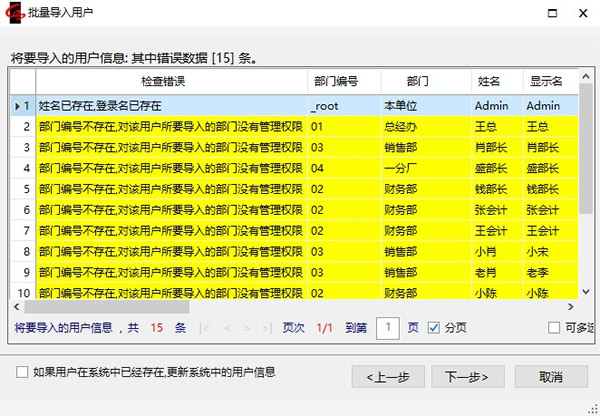The image size is (600, 416).
Task: Click the horizontal scrollbar left arrow
Action: 18,307
